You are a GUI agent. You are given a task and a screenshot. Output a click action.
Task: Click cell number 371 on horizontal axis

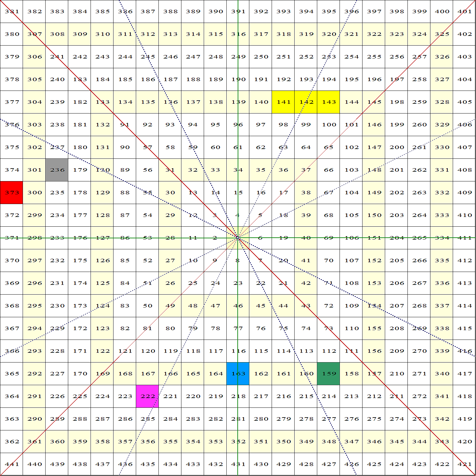(11, 238)
